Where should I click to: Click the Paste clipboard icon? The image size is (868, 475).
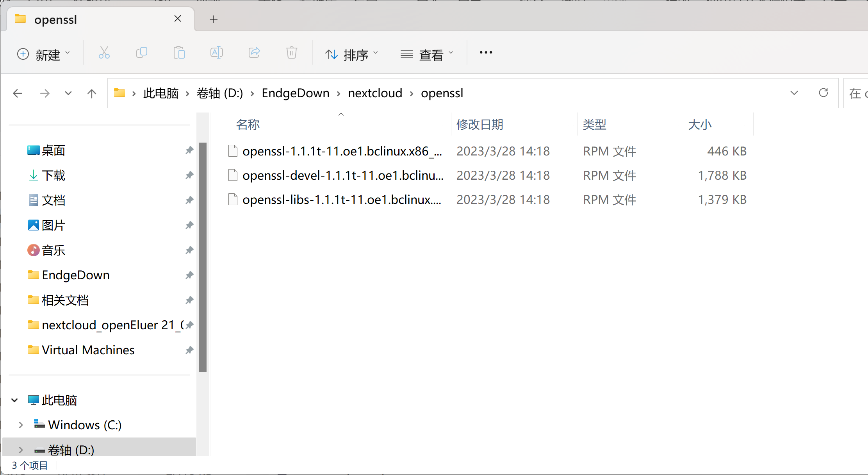[179, 53]
